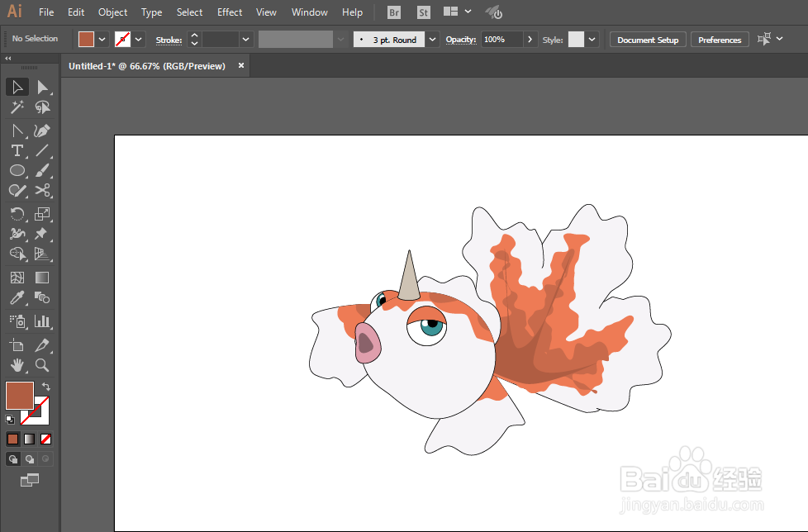Image resolution: width=808 pixels, height=532 pixels.
Task: Change screen mode at toolbar bottom
Action: 30,480
